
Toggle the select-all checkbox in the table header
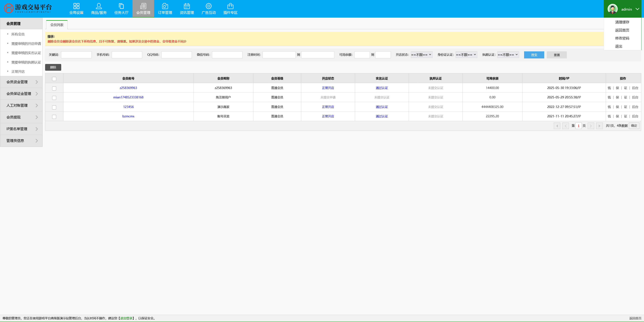pyautogui.click(x=54, y=79)
